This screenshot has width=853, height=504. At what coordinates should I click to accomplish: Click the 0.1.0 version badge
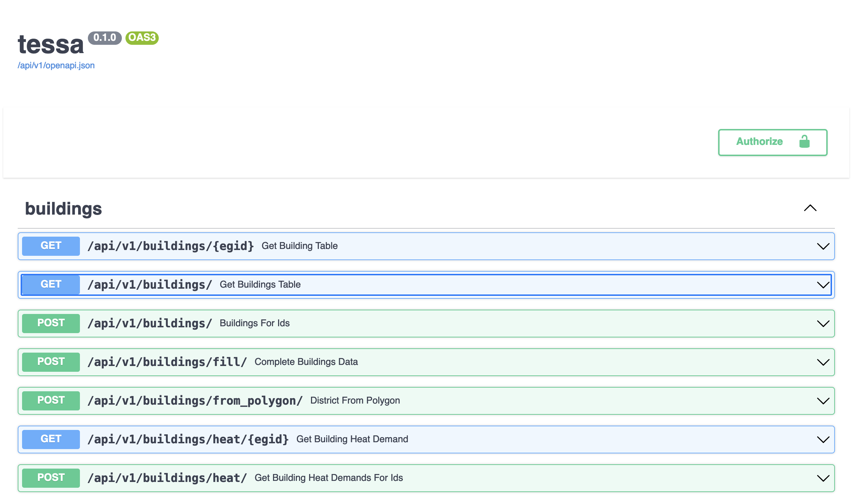[105, 38]
